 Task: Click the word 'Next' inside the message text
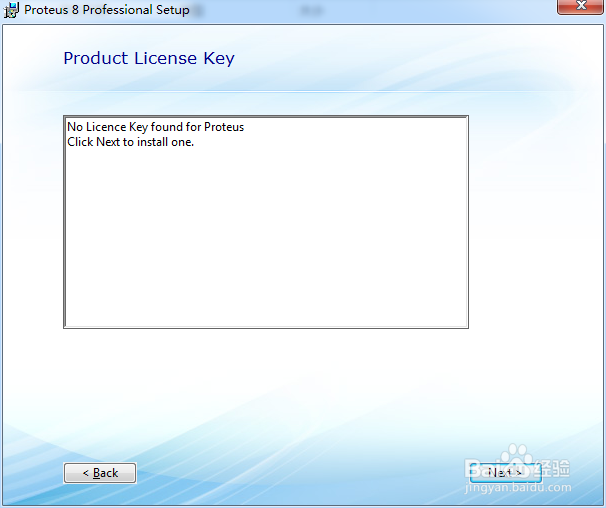point(108,142)
